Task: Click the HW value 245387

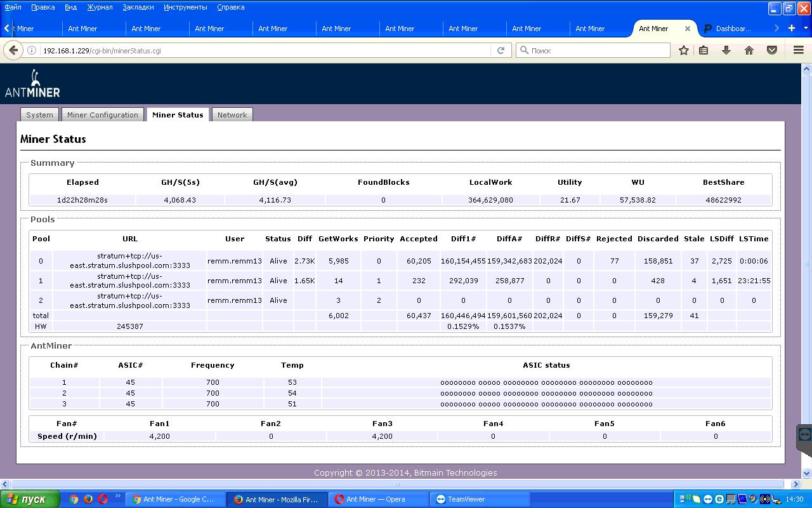Action: (x=130, y=326)
